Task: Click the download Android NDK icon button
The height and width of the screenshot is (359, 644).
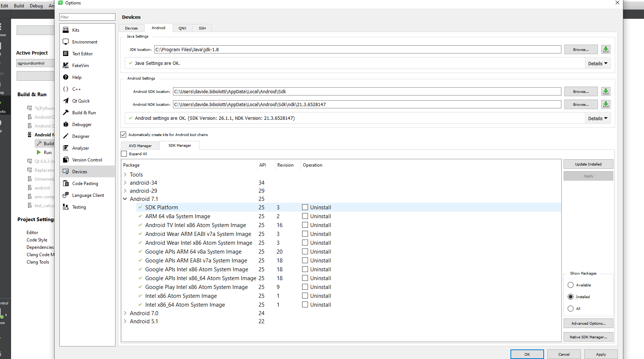Action: [606, 104]
